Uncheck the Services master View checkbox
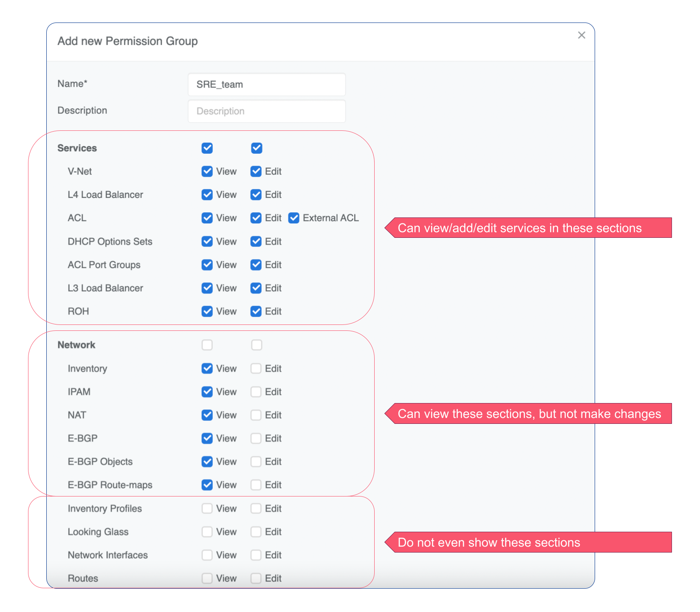 click(x=207, y=148)
